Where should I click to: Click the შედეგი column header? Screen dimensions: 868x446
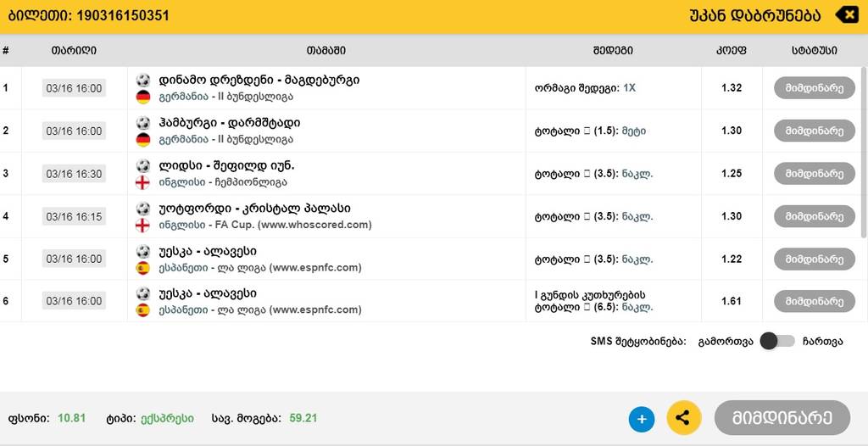pos(613,50)
